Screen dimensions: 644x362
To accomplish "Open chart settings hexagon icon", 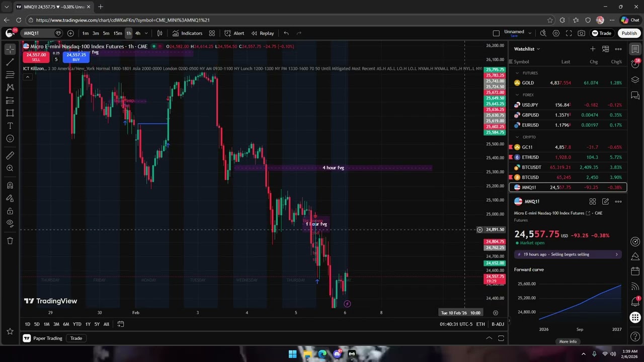I will coord(556,33).
